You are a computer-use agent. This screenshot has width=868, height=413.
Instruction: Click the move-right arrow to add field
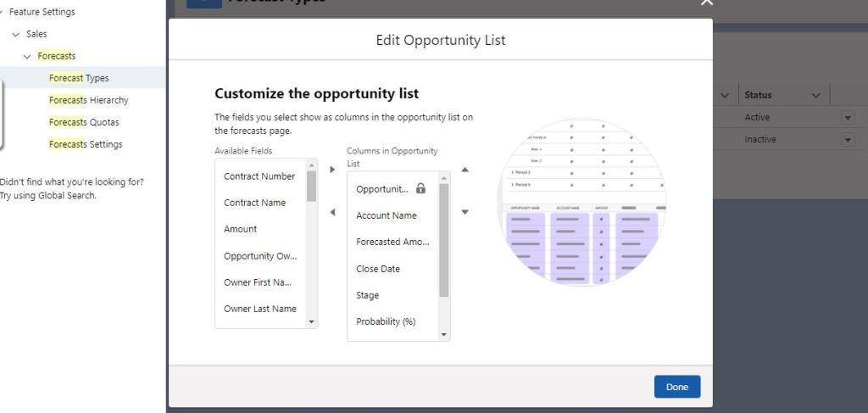[332, 170]
